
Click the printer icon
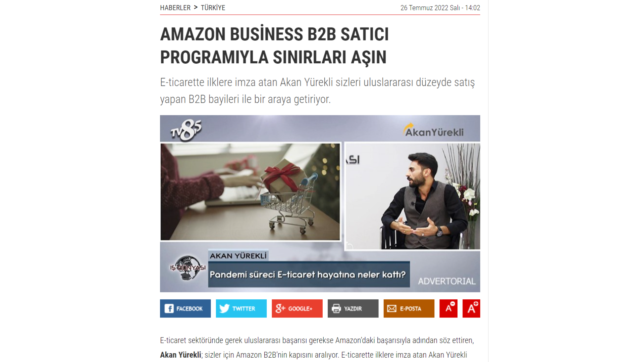click(x=336, y=308)
